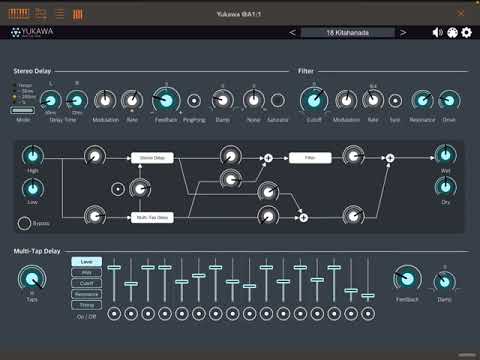
Task: Select the Cutoff tab in Multi-Tap Delay
Action: (x=87, y=283)
